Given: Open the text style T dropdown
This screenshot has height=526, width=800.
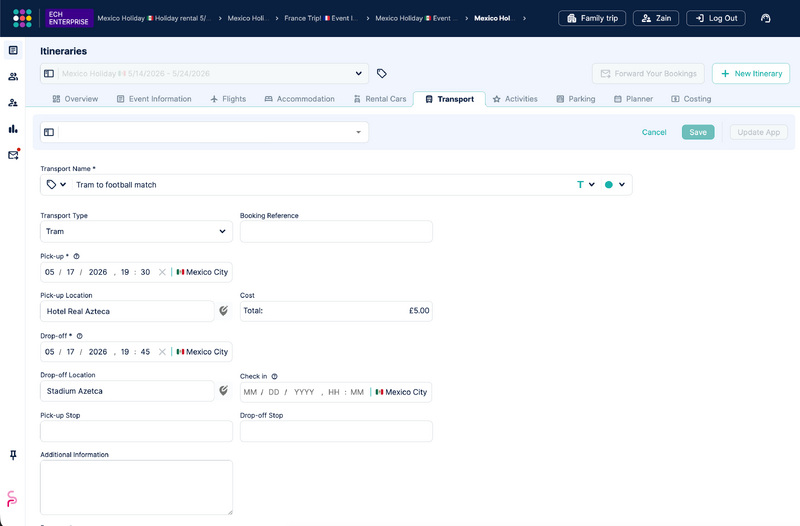Looking at the screenshot, I should pos(585,185).
